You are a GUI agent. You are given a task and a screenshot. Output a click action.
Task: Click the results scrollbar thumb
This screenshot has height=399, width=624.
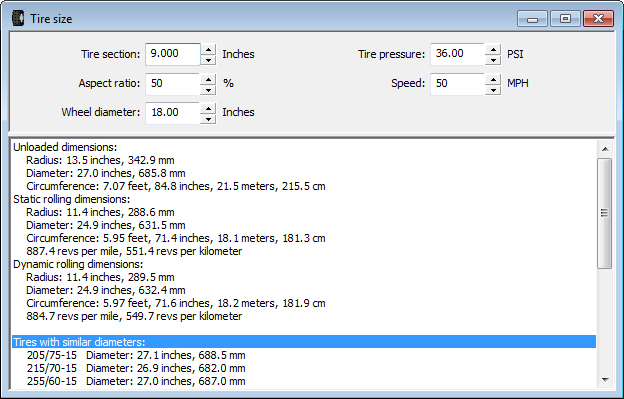[x=605, y=213]
